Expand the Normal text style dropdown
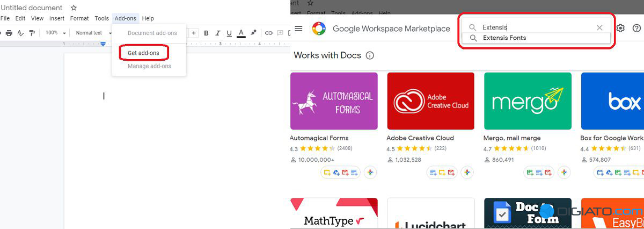644x229 pixels. click(x=92, y=33)
